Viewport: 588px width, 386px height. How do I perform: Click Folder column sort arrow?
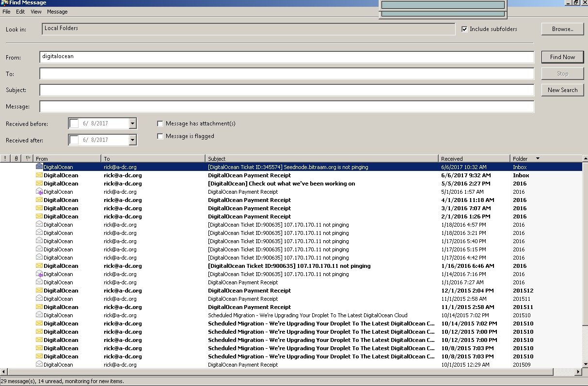tap(537, 158)
